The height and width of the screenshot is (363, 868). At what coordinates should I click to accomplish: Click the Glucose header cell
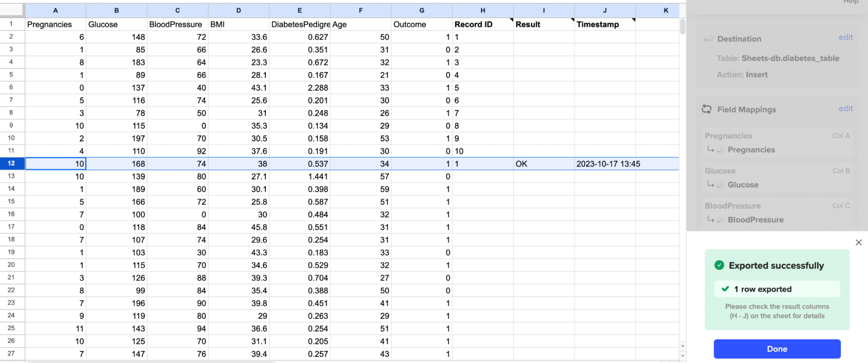click(x=116, y=24)
